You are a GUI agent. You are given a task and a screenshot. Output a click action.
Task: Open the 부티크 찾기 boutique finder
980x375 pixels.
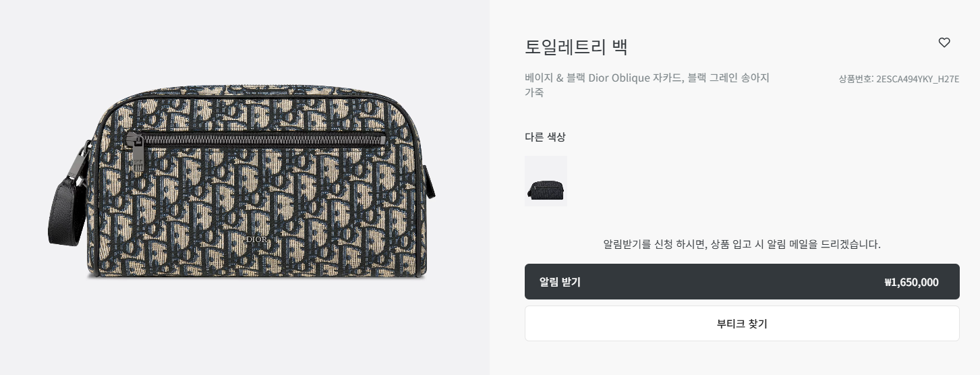tap(742, 324)
